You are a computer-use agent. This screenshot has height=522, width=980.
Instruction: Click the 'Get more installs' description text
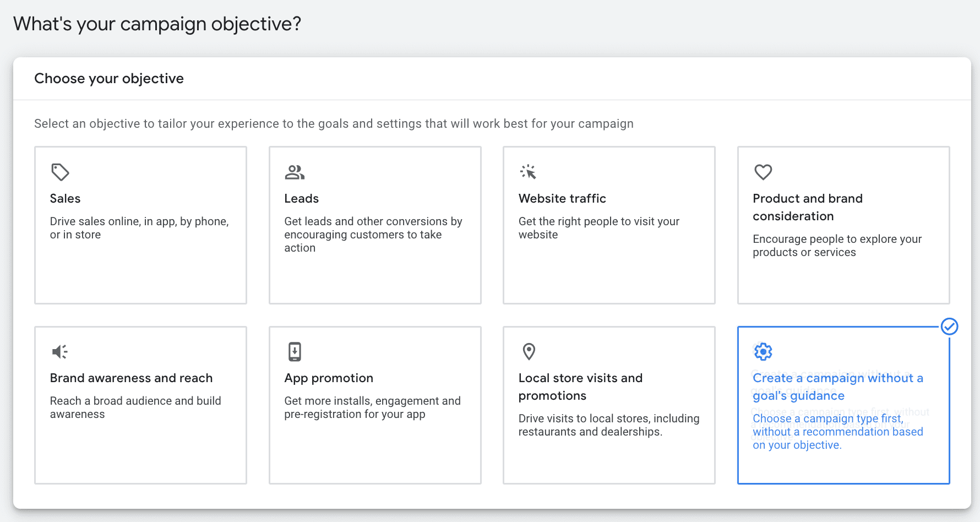[372, 407]
